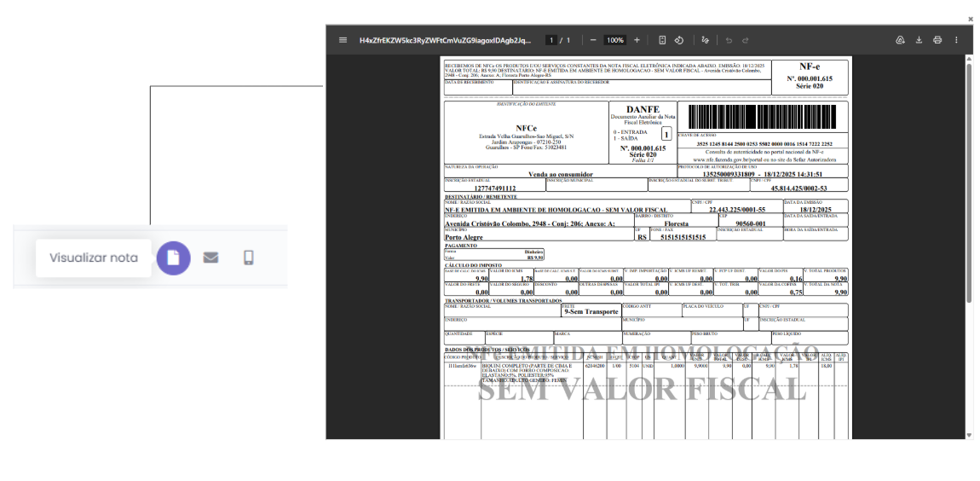The image size is (980, 481).
Task: Zoom in with the plus button
Action: 637,40
